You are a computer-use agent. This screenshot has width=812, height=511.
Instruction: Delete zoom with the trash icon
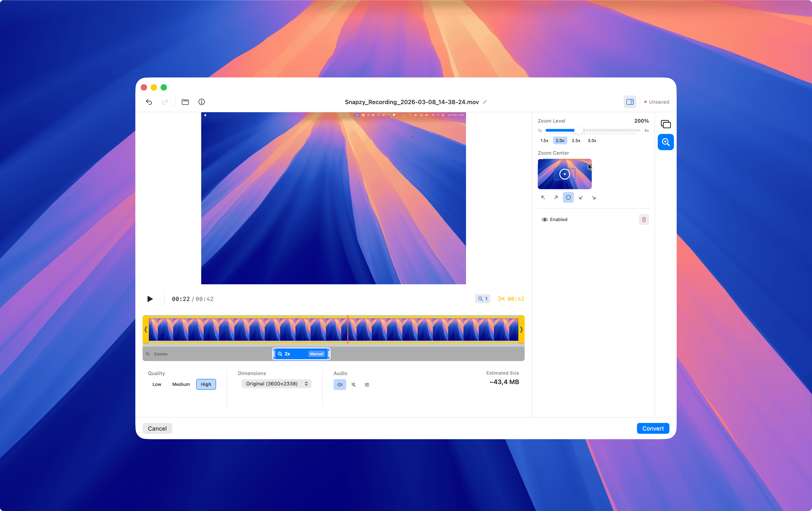(x=644, y=220)
